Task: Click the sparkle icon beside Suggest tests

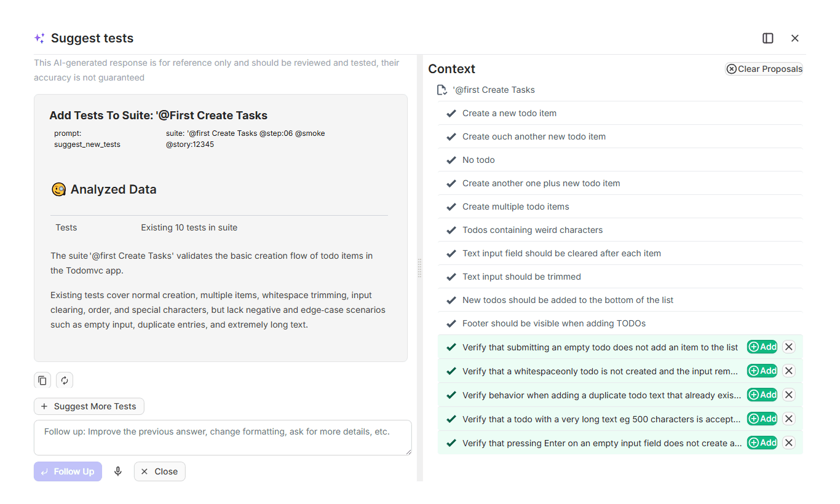Action: click(x=39, y=38)
